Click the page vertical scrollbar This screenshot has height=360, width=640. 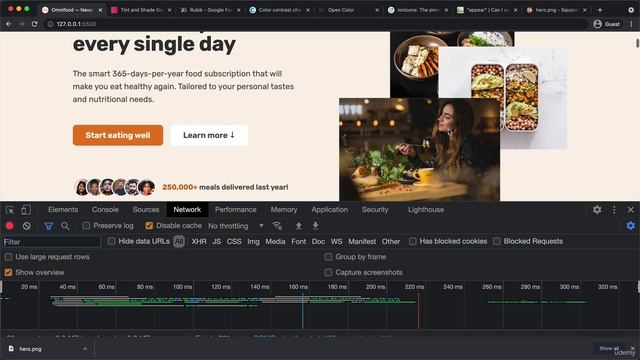pyautogui.click(x=637, y=42)
